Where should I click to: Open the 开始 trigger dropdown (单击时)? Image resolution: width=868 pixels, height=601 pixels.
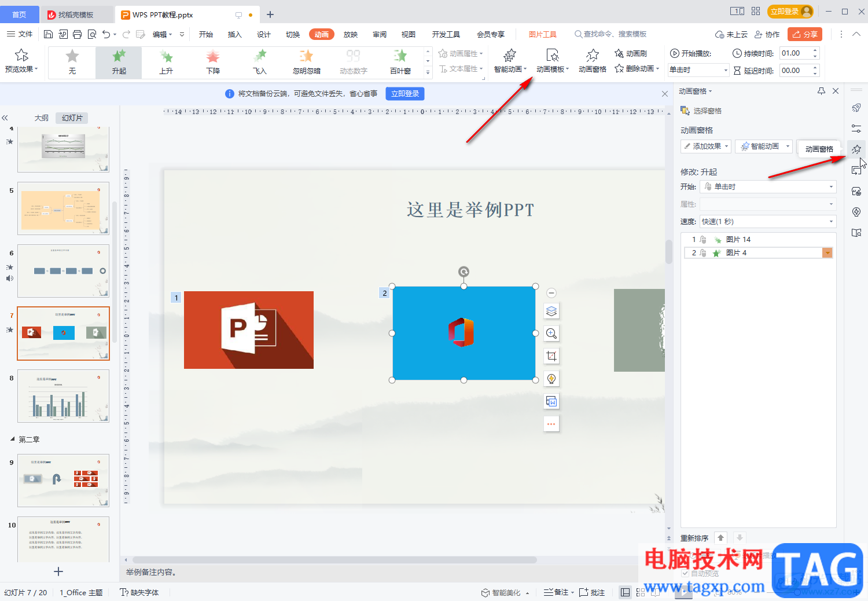768,186
